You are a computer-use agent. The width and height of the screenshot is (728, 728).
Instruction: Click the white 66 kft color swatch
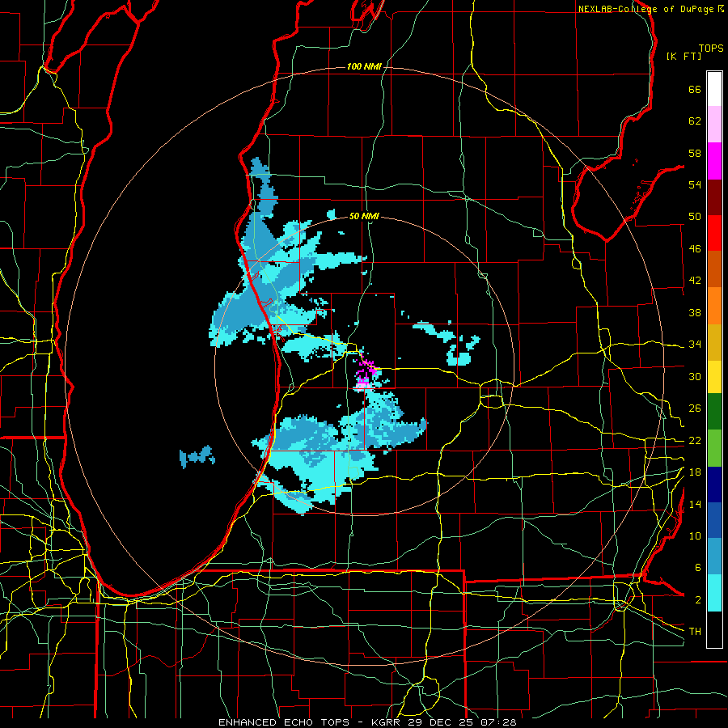point(714,89)
